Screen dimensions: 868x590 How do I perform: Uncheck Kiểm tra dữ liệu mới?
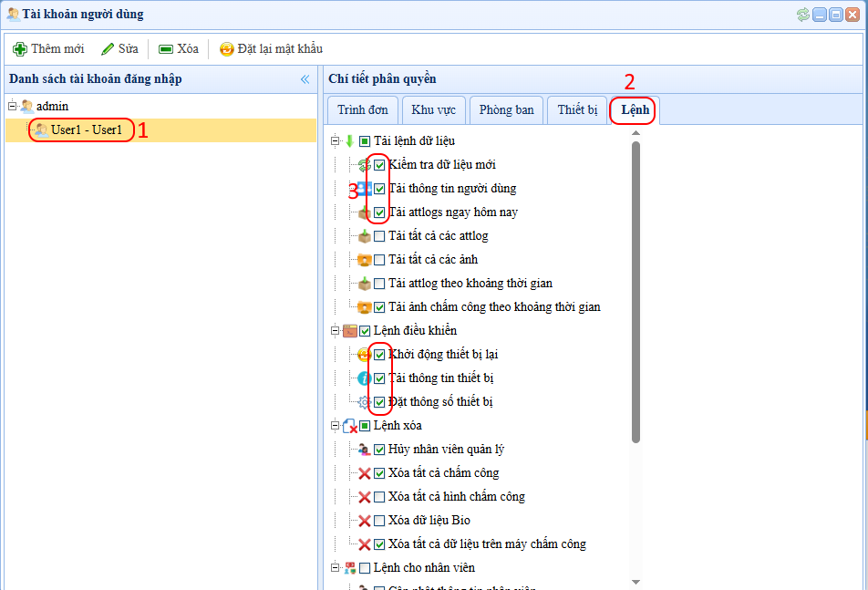379,165
